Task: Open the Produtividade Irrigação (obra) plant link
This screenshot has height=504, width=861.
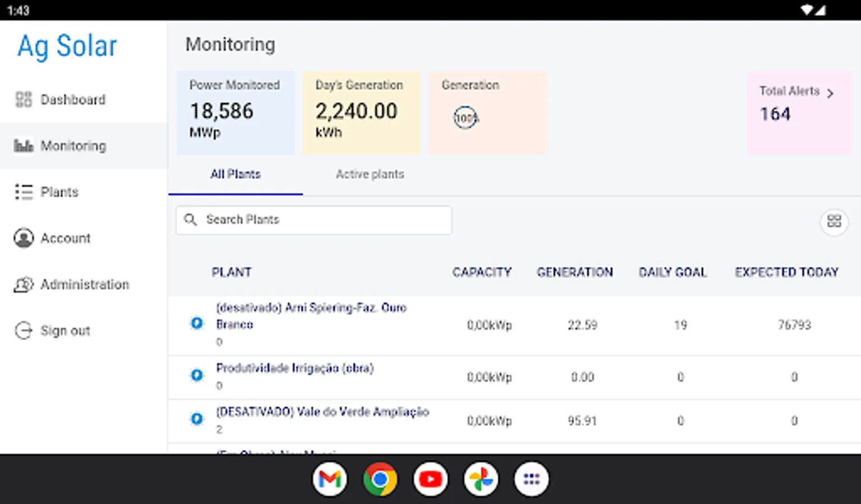Action: pyautogui.click(x=295, y=368)
